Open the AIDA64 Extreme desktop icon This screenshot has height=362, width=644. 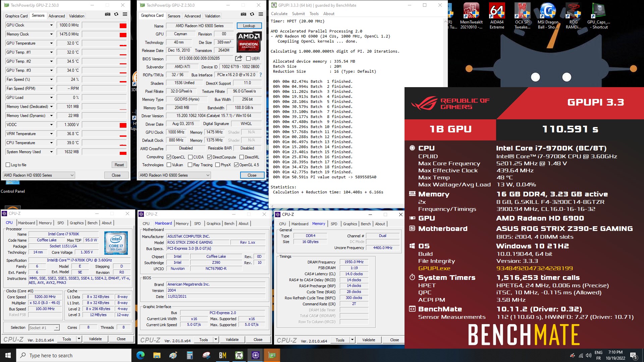(497, 16)
